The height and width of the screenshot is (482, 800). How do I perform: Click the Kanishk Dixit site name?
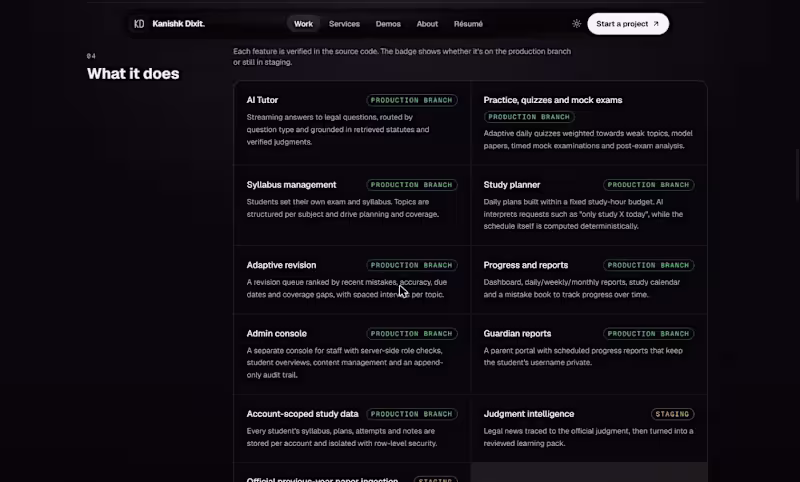[179, 24]
